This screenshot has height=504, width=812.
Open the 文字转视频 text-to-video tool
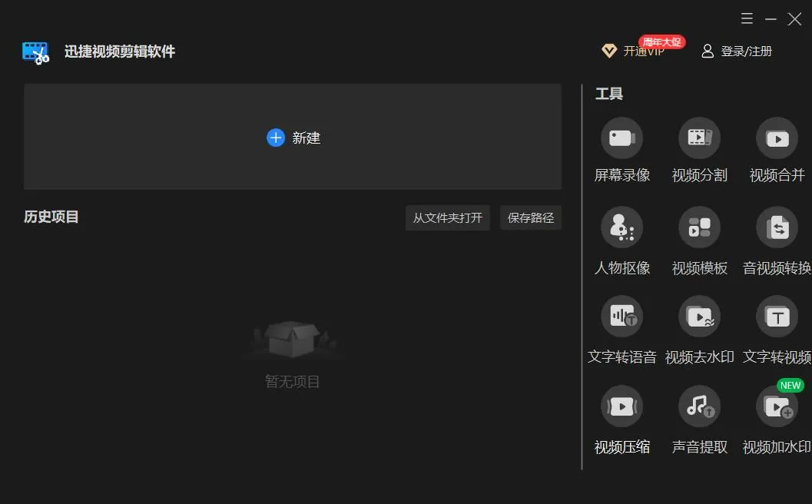[x=777, y=317]
